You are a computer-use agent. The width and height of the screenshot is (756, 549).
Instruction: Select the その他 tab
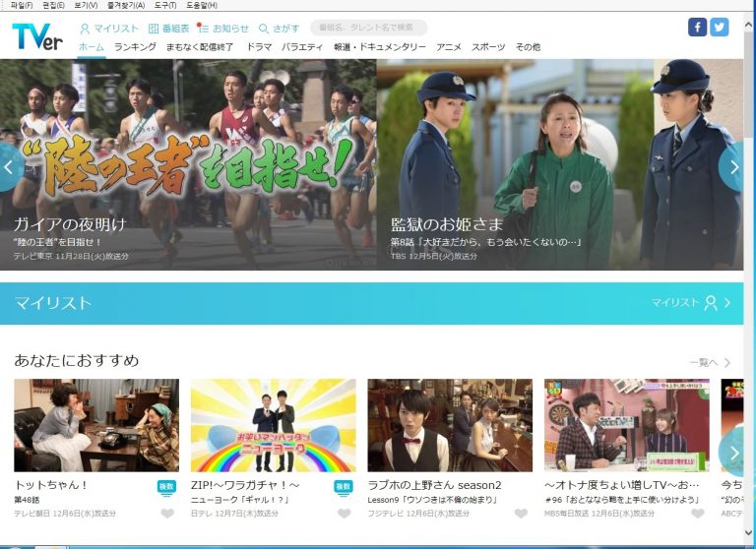[x=528, y=47]
